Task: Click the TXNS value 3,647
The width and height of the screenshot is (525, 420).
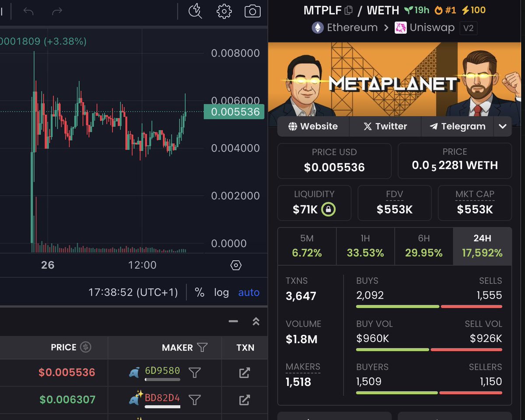Action: click(301, 296)
